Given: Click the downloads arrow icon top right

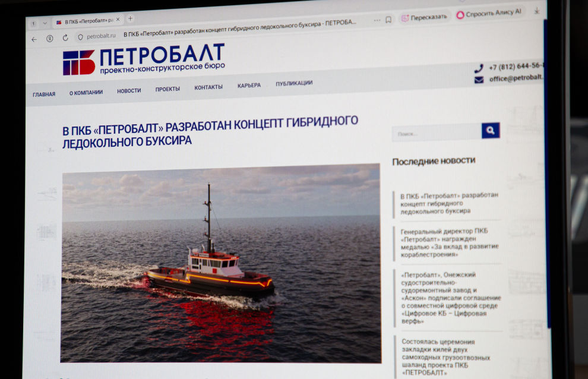Looking at the screenshot, I should click(536, 12).
